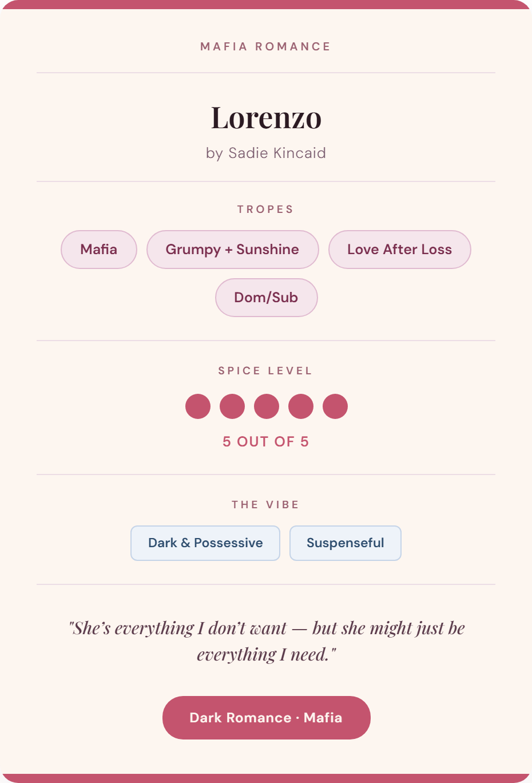Image resolution: width=532 pixels, height=783 pixels.
Task: Click the fourth spice level dot
Action: click(301, 406)
